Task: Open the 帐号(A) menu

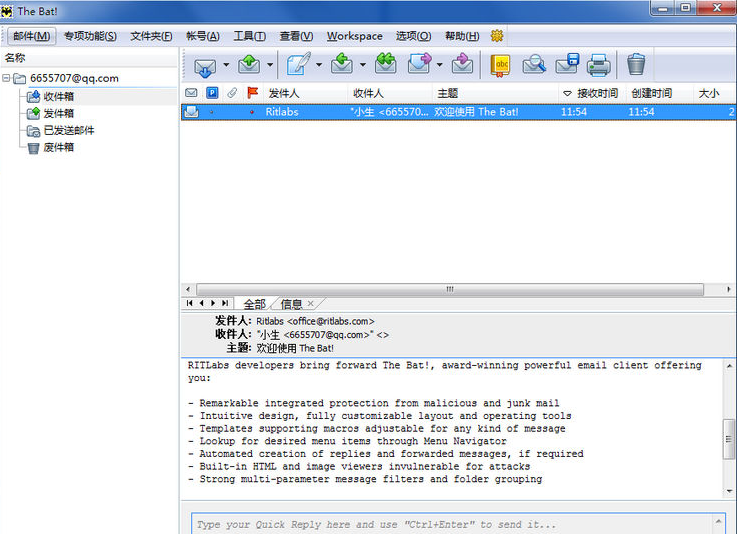Action: point(203,36)
